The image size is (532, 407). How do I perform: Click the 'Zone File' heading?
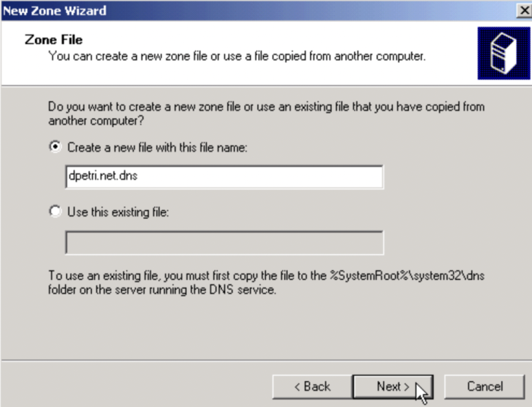[x=54, y=40]
